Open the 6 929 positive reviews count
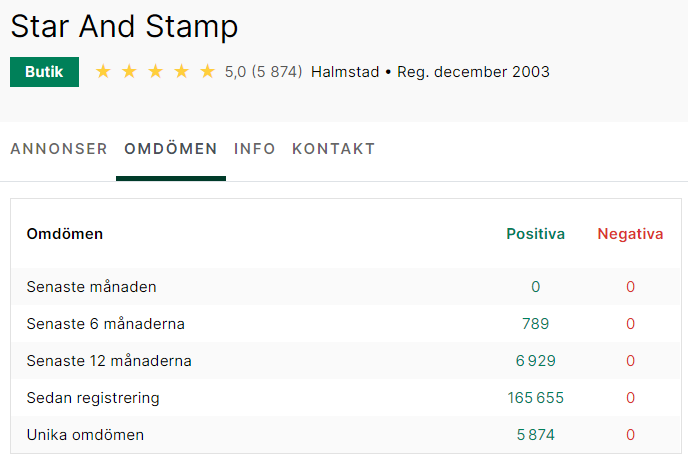The width and height of the screenshot is (688, 462). point(535,361)
